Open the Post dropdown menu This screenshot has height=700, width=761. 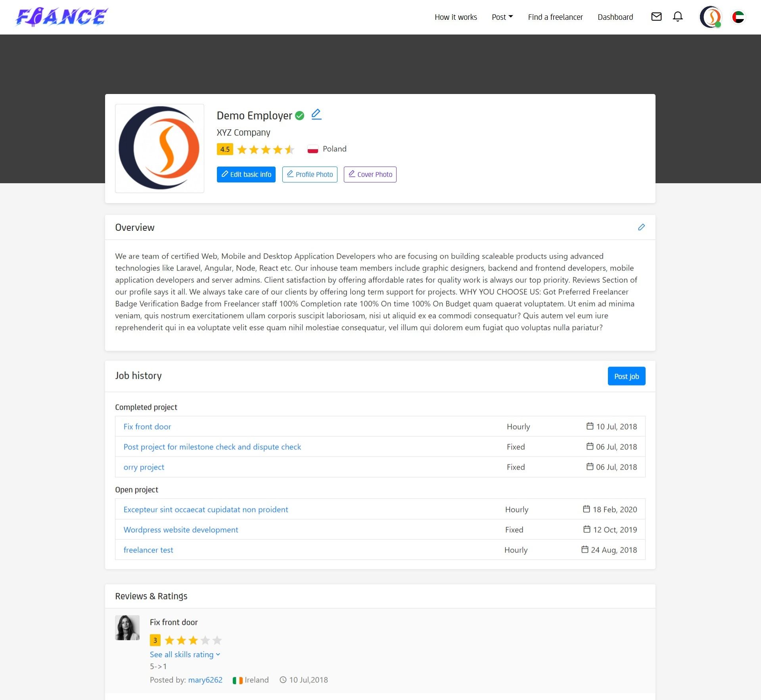point(502,17)
